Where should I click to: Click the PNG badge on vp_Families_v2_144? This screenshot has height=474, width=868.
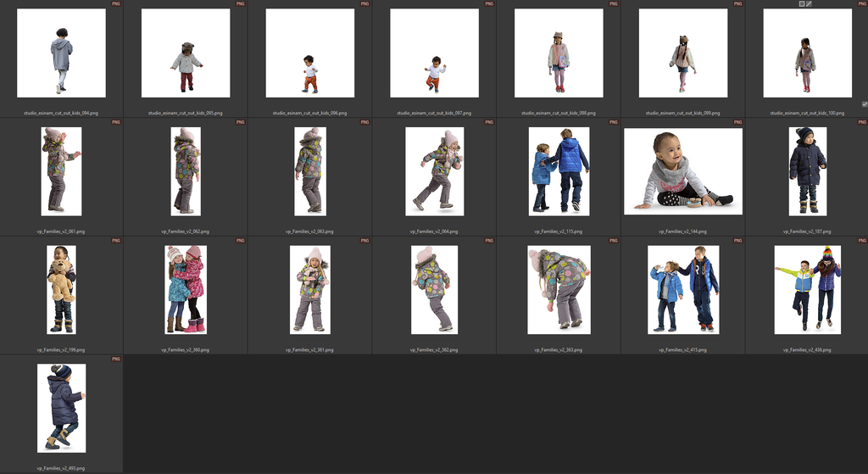pyautogui.click(x=737, y=122)
